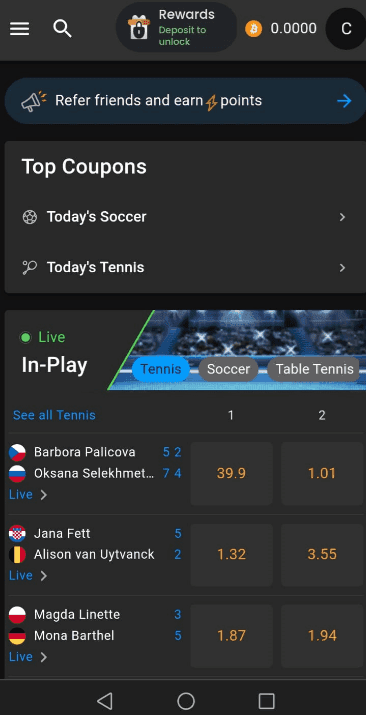366x715 pixels.
Task: Switch to the Soccer in-play tab
Action: click(228, 369)
